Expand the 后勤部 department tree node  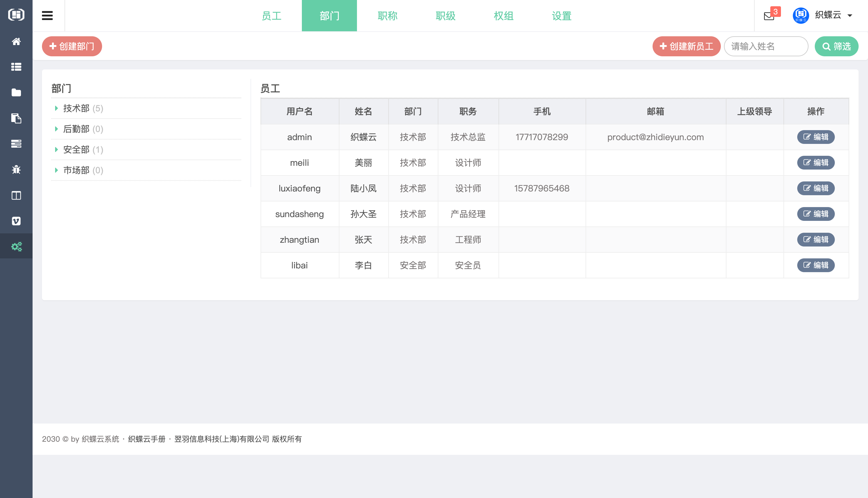coord(56,129)
